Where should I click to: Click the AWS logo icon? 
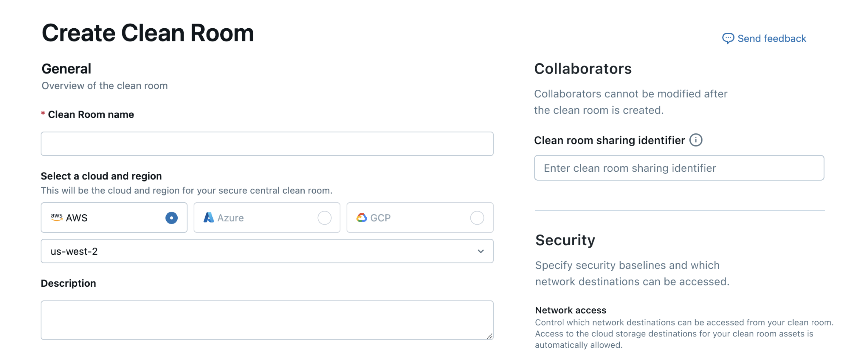click(x=57, y=217)
